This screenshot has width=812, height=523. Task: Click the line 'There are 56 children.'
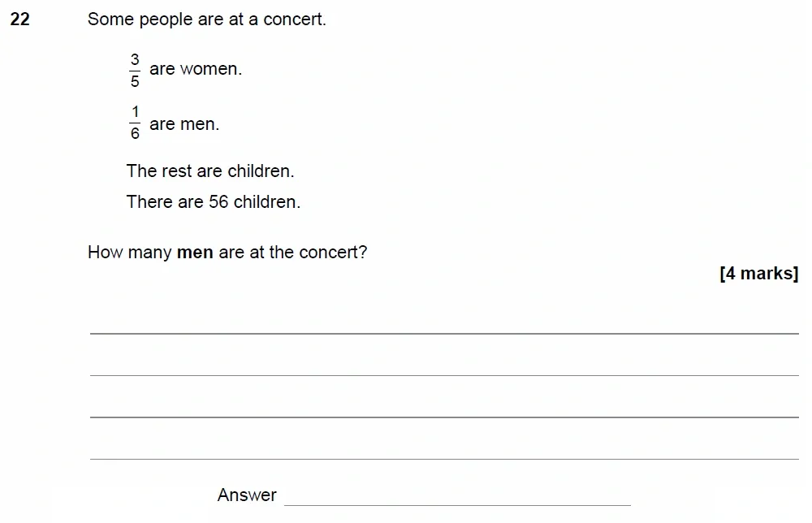tap(214, 202)
